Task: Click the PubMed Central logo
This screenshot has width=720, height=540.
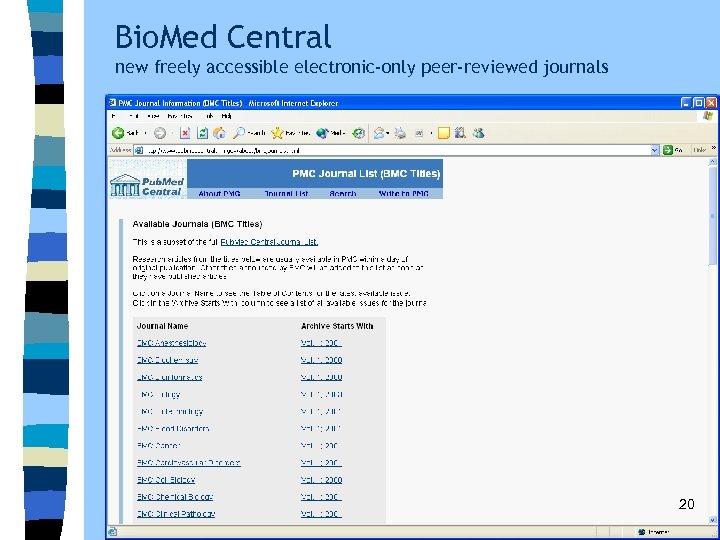Action: click(147, 179)
